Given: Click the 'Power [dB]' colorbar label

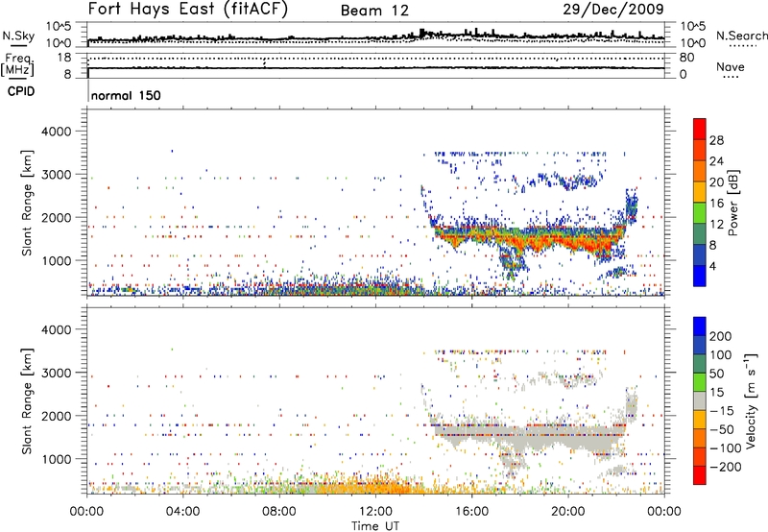Looking at the screenshot, I should pyautogui.click(x=733, y=203).
